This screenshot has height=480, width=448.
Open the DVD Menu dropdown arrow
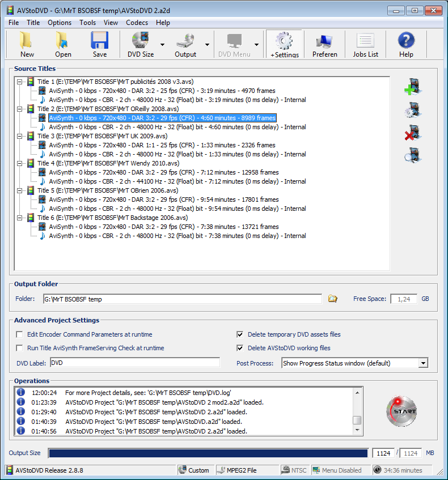pos(256,45)
